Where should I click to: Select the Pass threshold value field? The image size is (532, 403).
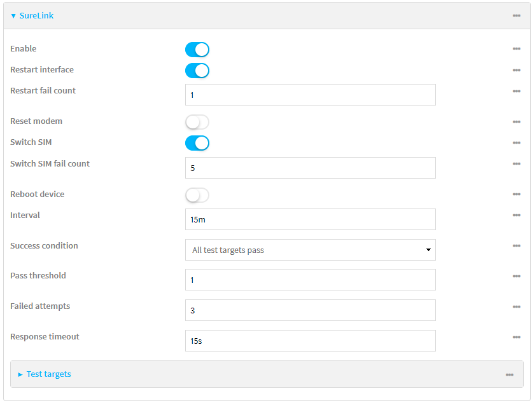point(310,280)
